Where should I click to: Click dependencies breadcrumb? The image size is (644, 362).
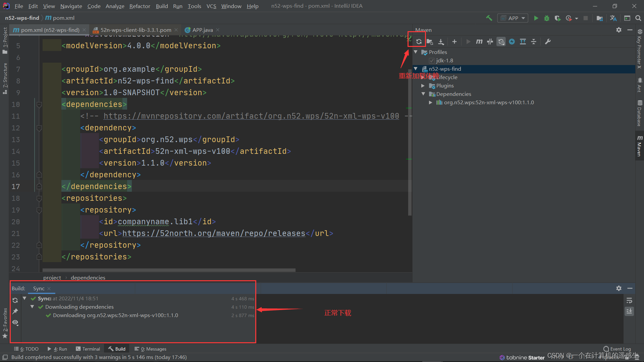point(88,278)
